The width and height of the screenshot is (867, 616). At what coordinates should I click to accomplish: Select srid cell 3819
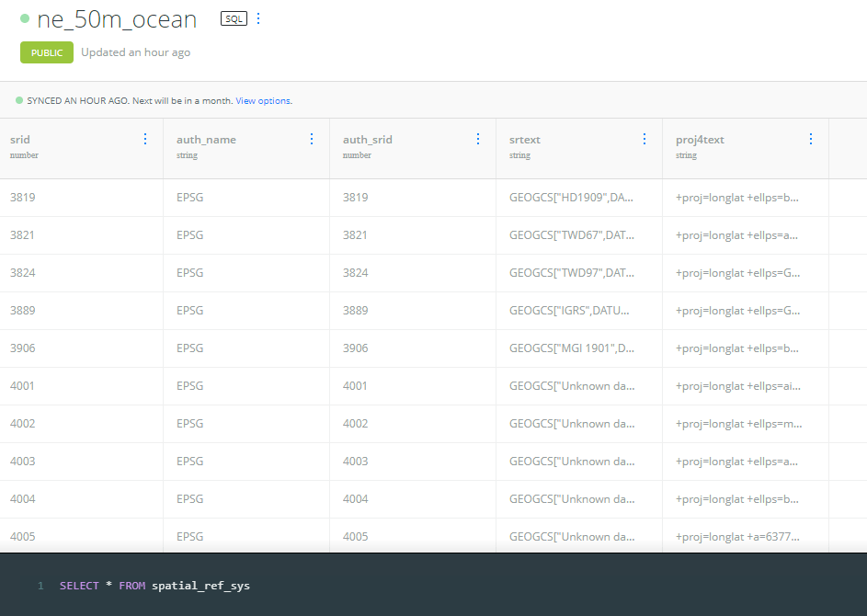[x=81, y=198]
